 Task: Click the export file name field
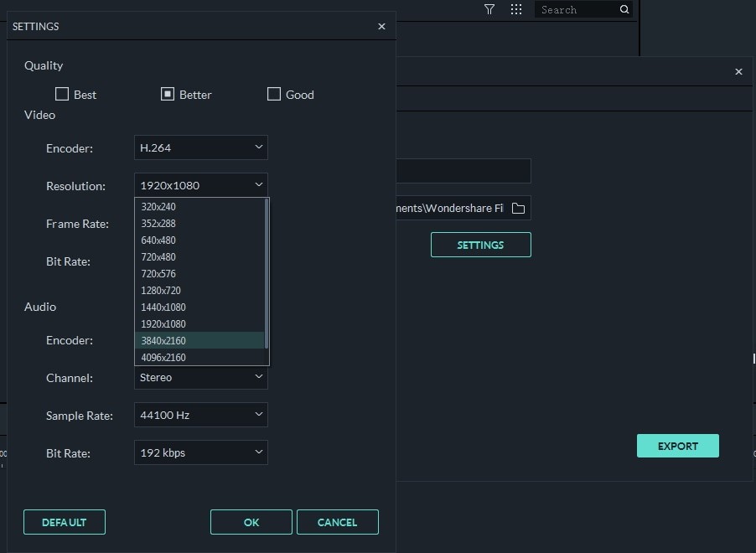point(463,171)
